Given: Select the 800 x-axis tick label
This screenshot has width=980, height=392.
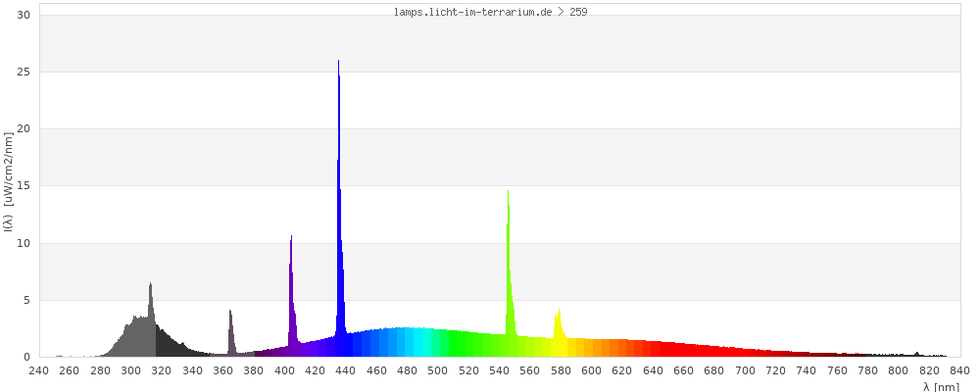Looking at the screenshot, I should click(898, 370).
